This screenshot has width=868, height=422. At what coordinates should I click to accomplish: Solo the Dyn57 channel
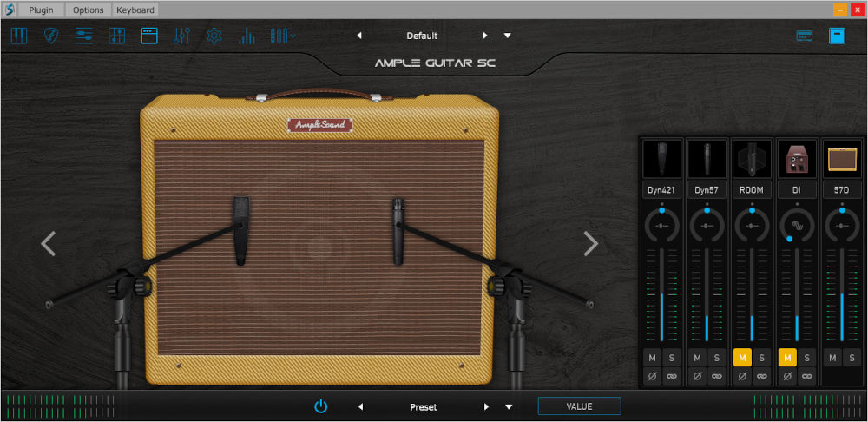click(x=717, y=358)
